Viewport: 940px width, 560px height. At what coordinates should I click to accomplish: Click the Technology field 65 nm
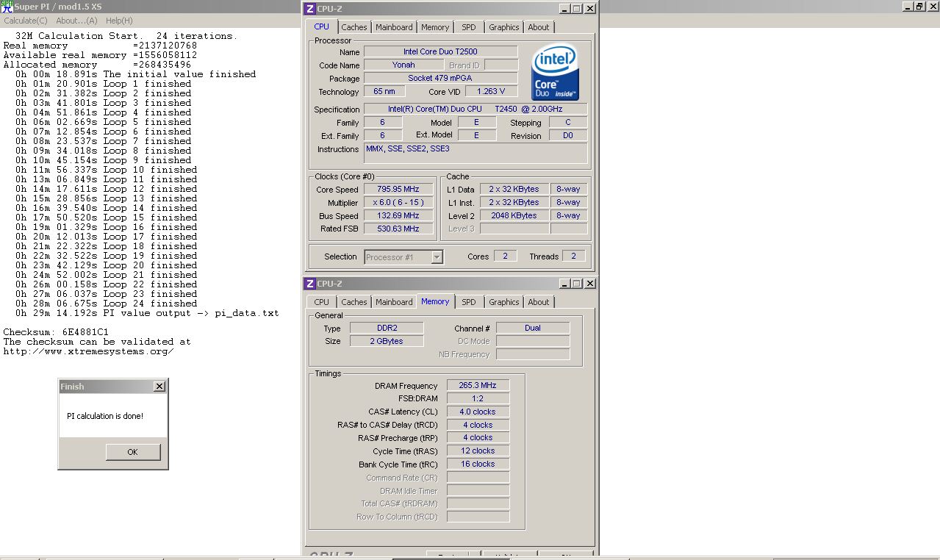pyautogui.click(x=384, y=92)
